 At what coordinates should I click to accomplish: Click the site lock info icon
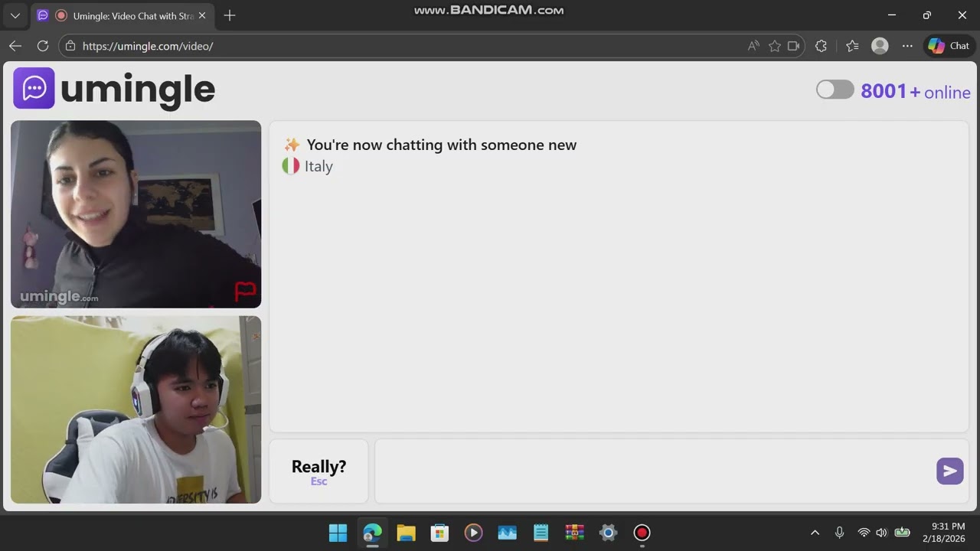[70, 46]
